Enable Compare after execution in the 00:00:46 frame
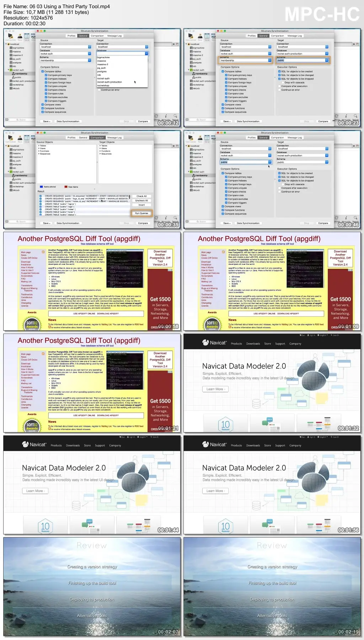Viewport: 364px width, 640px height. 279,188
